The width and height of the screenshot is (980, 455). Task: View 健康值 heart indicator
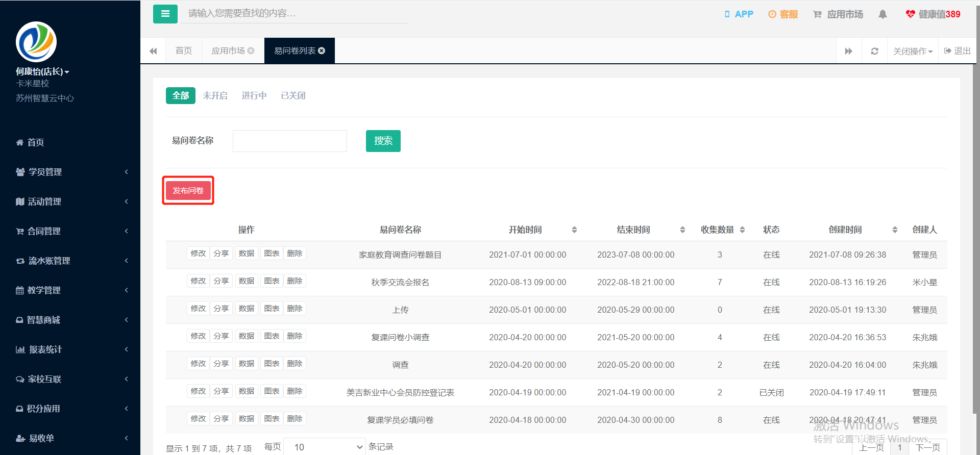pyautogui.click(x=933, y=14)
